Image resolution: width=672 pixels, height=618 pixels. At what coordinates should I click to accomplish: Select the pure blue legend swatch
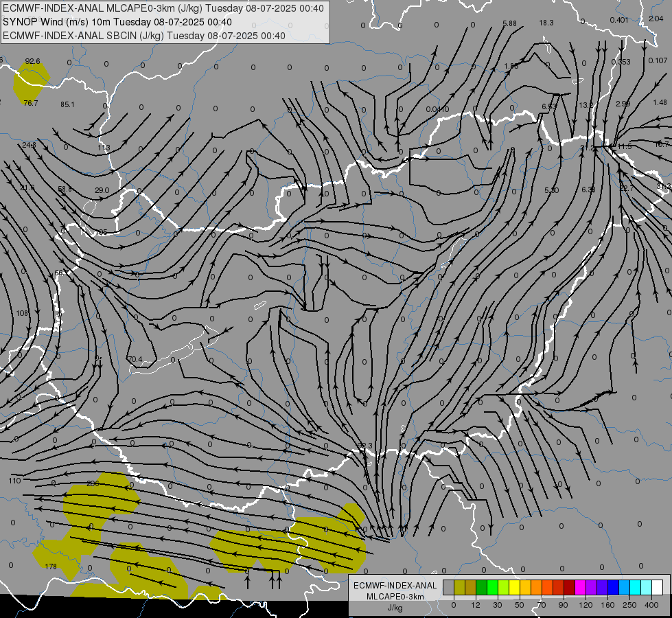pos(613,587)
